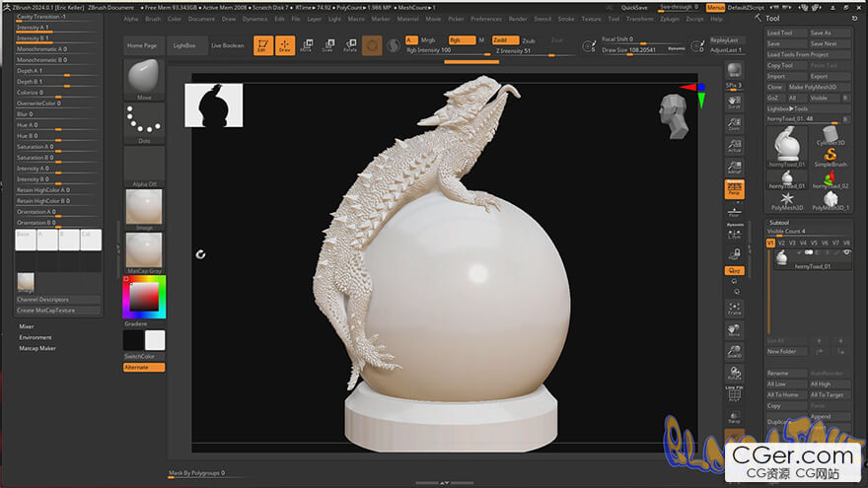Adjust the Rgb Intensity slider
This screenshot has width=868, height=488.
click(x=449, y=50)
